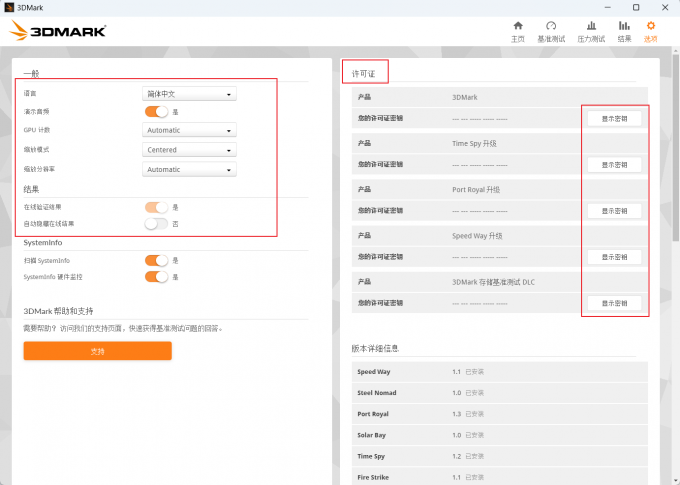Click the orange 支持 support button
This screenshot has width=680, height=485.
point(97,351)
